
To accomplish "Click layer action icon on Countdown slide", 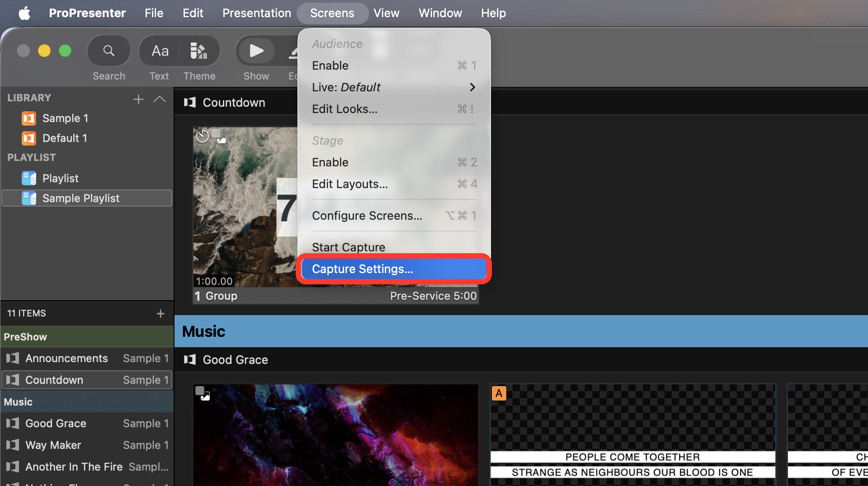I will 219,136.
